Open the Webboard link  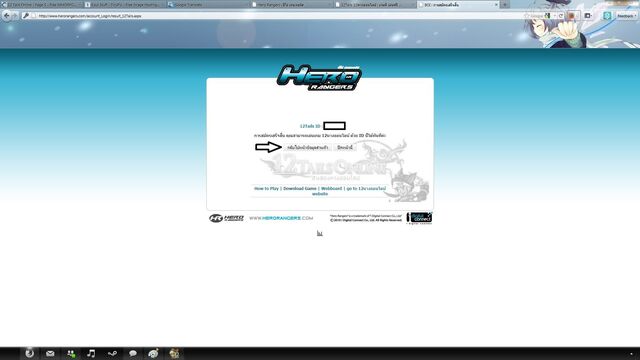tap(331, 189)
